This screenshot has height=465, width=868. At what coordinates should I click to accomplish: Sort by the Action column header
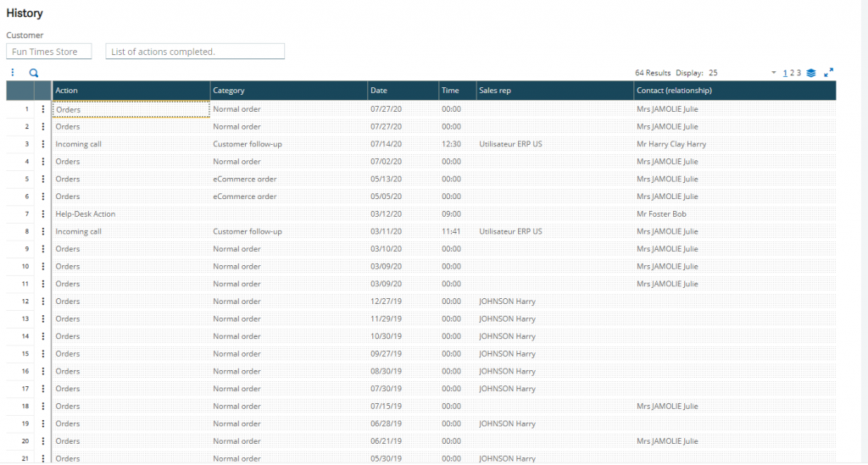click(x=131, y=90)
